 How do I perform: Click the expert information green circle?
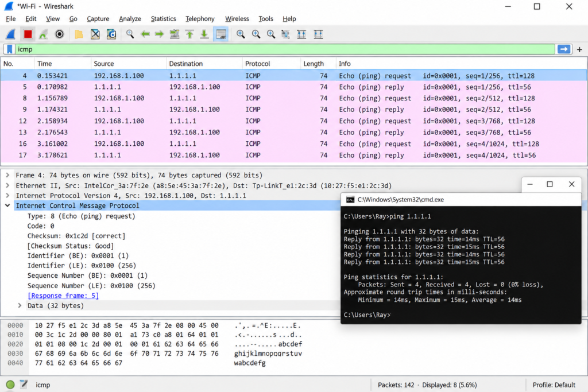pyautogui.click(x=10, y=385)
